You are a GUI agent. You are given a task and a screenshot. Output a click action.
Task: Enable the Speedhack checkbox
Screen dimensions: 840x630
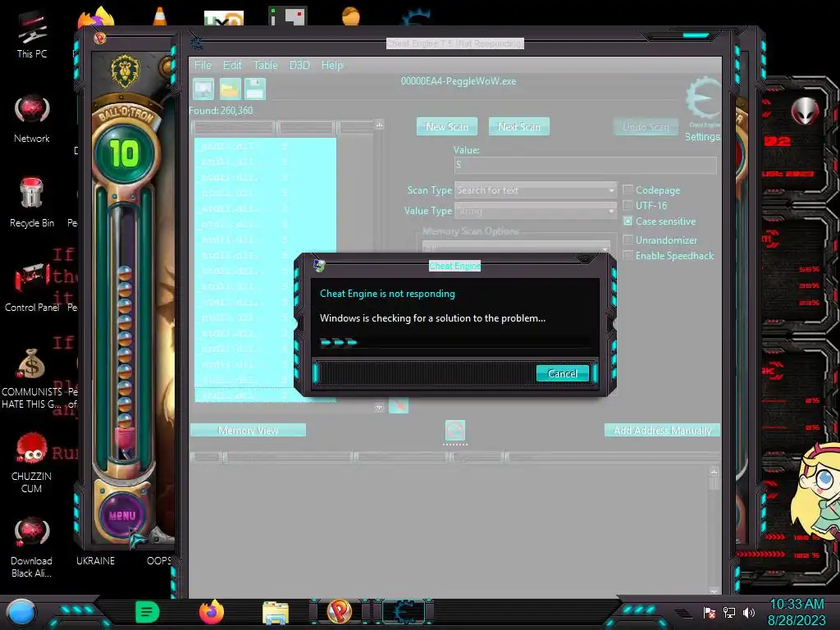pos(628,256)
